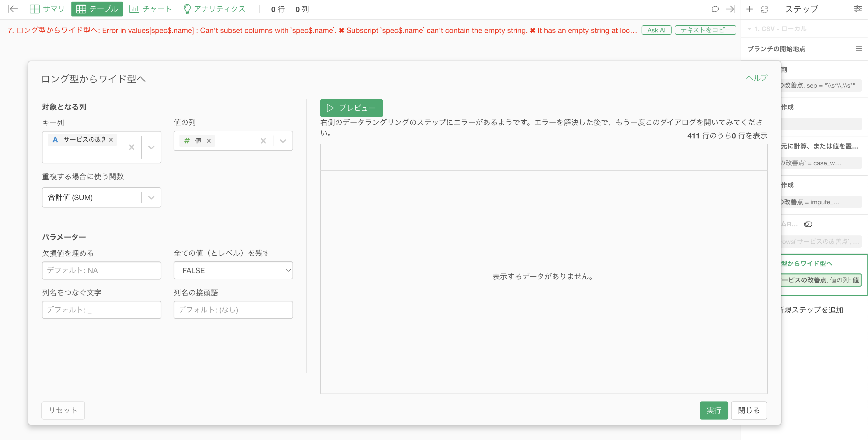868x440 pixels.
Task: Open the FALSE keep-all-values dropdown
Action: point(233,270)
